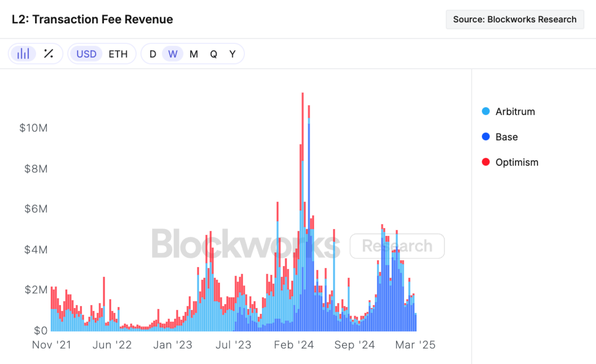Click the Blockworks Research watermark badge
Image resolution: width=596 pixels, height=364 pixels.
tap(397, 246)
